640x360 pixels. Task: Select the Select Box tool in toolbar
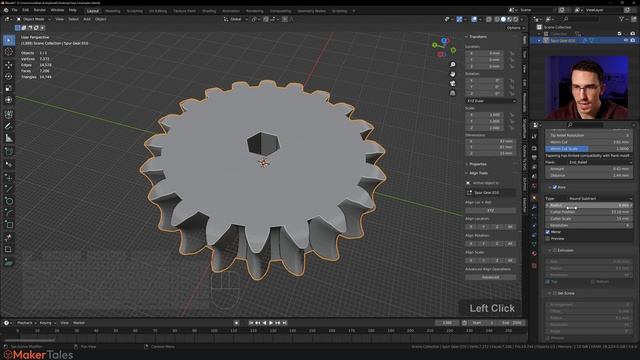pyautogui.click(x=9, y=40)
